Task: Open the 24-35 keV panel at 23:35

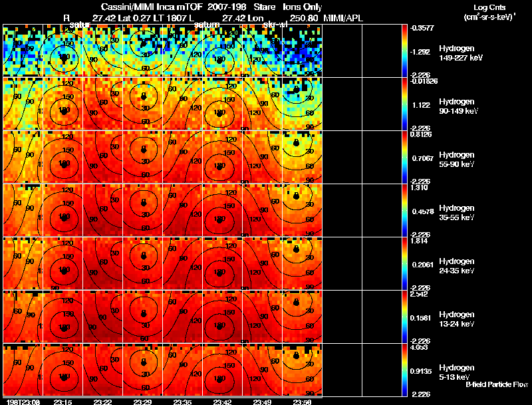Action: pyautogui.click(x=182, y=263)
